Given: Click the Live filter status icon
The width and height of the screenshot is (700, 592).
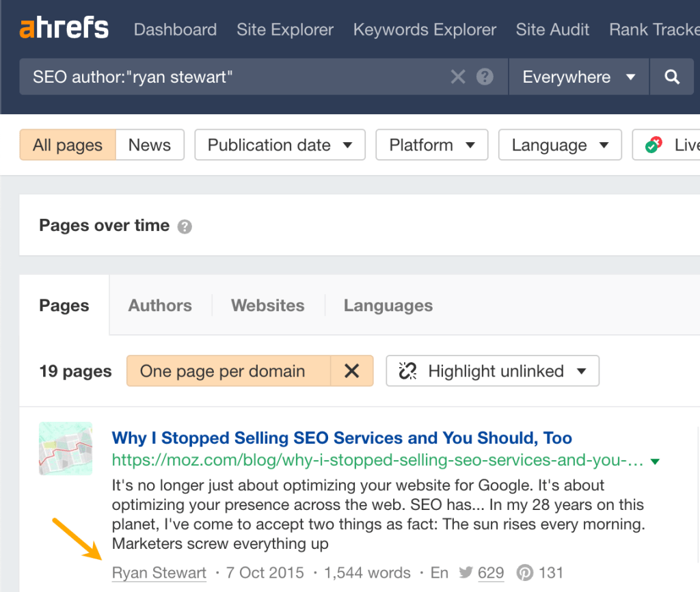Looking at the screenshot, I should (656, 144).
